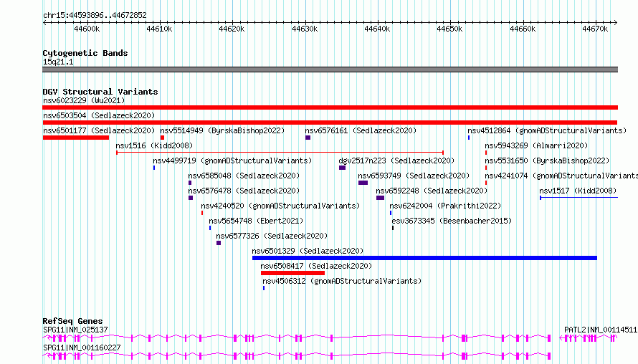Click nsv1516 (Kidd2008) variant label
The height and width of the screenshot is (364, 638).
click(x=154, y=145)
